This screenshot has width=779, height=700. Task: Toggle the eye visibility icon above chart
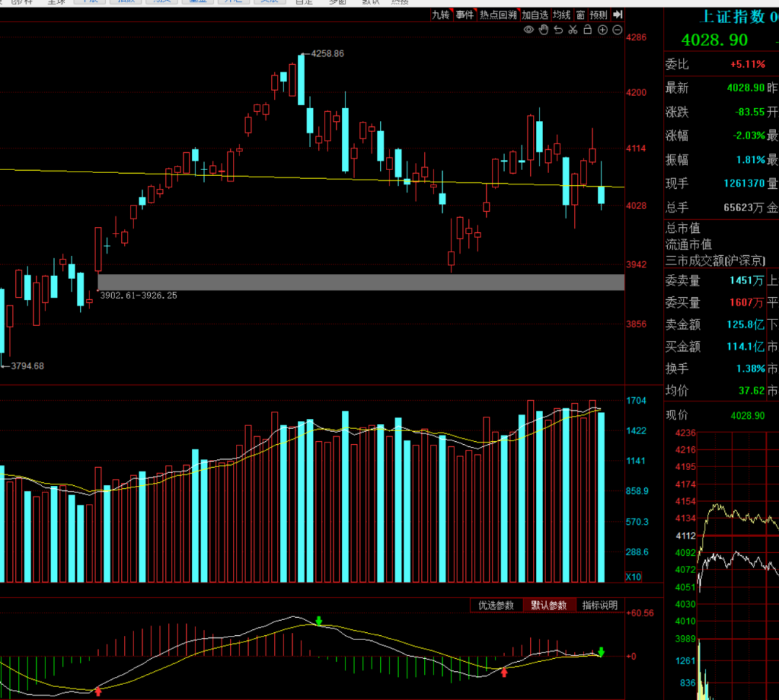click(x=529, y=30)
